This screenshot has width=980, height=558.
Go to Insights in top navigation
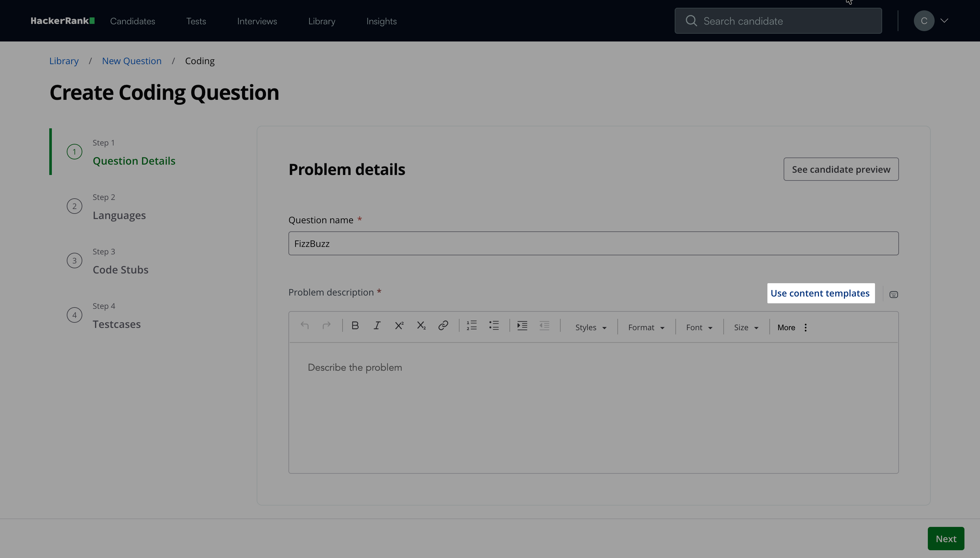click(381, 21)
